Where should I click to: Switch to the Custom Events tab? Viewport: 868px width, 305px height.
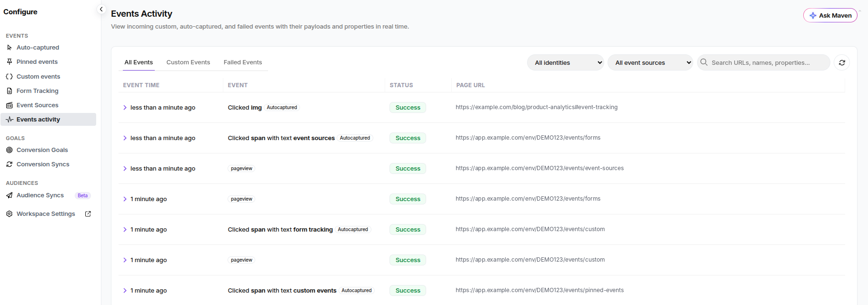click(x=188, y=62)
